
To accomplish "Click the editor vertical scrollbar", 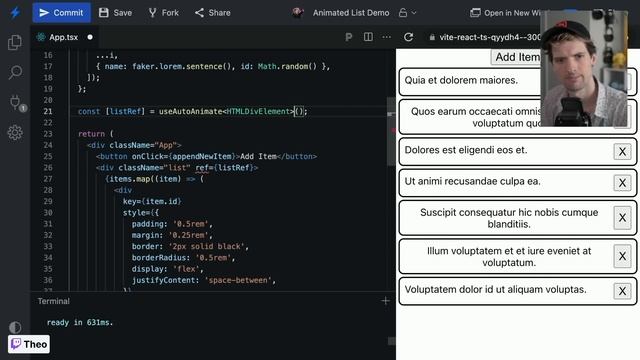I will pyautogui.click(x=391, y=132).
